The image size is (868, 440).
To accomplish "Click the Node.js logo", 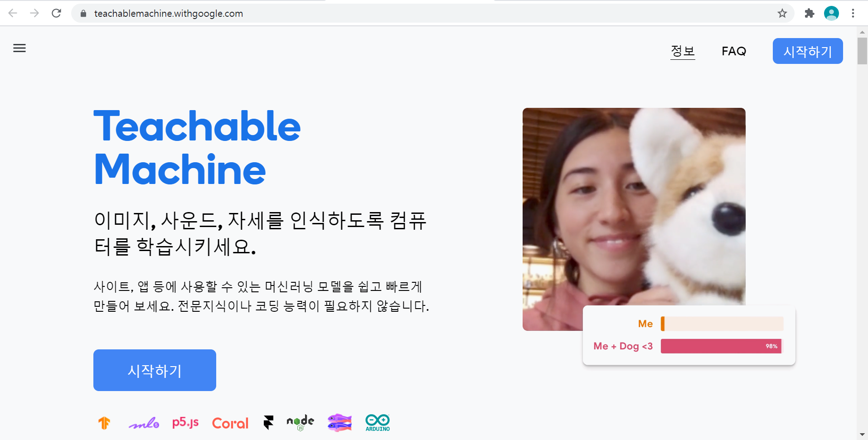I will click(300, 422).
